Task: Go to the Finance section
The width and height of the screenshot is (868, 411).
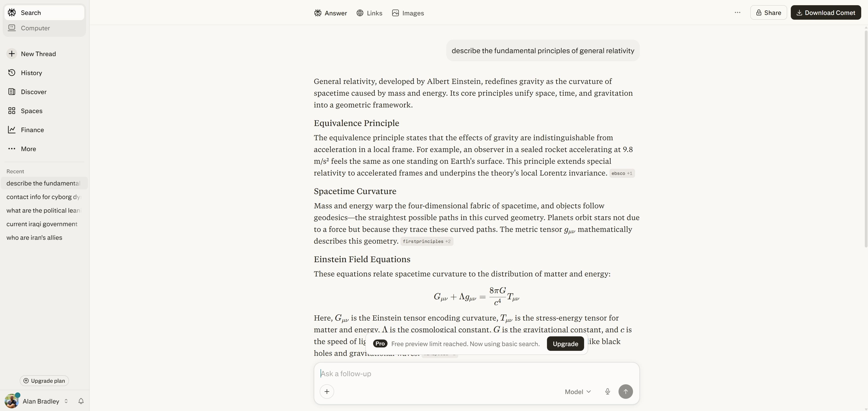Action: click(x=32, y=130)
